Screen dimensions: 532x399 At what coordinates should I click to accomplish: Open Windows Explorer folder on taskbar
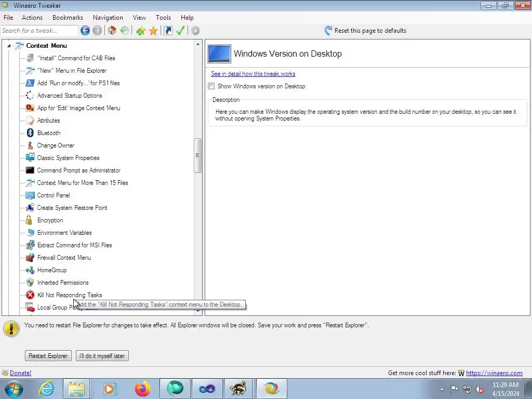tap(76, 389)
